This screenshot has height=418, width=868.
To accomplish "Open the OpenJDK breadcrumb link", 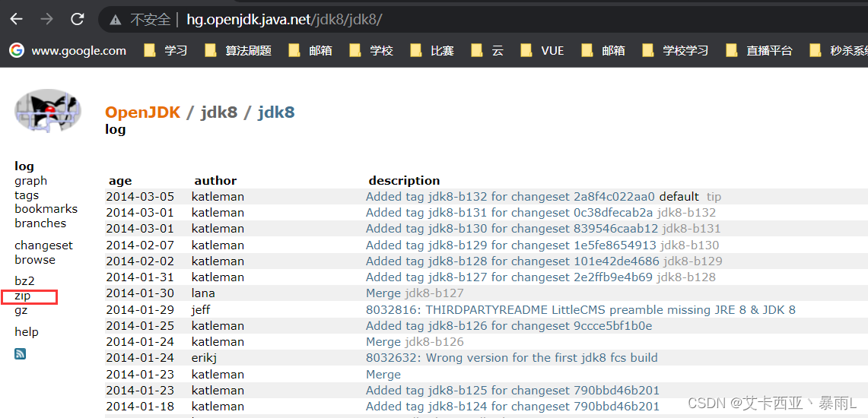I will 142,112.
